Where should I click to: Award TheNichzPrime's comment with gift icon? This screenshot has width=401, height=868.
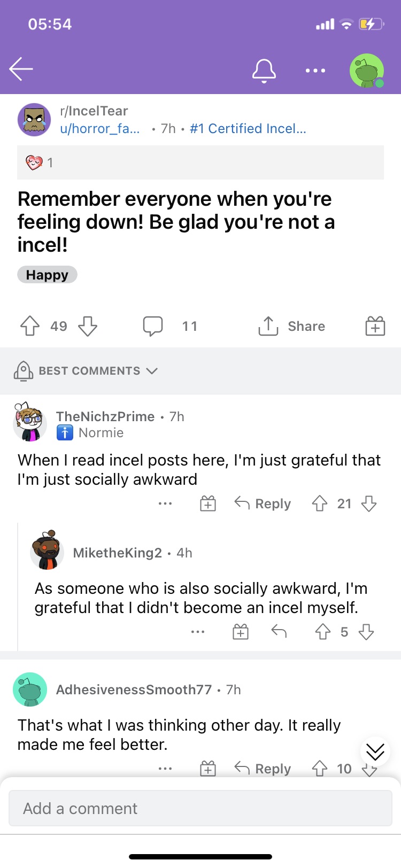pyautogui.click(x=208, y=503)
